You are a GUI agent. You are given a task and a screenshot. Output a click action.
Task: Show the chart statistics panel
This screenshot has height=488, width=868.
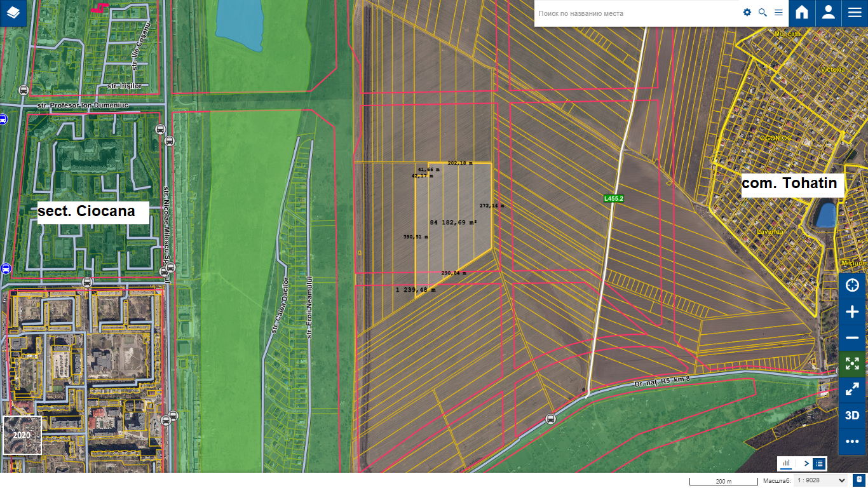pos(786,464)
